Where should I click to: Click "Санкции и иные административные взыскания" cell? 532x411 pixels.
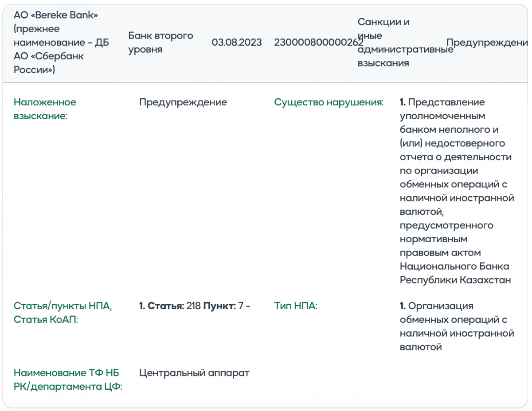tap(405, 43)
